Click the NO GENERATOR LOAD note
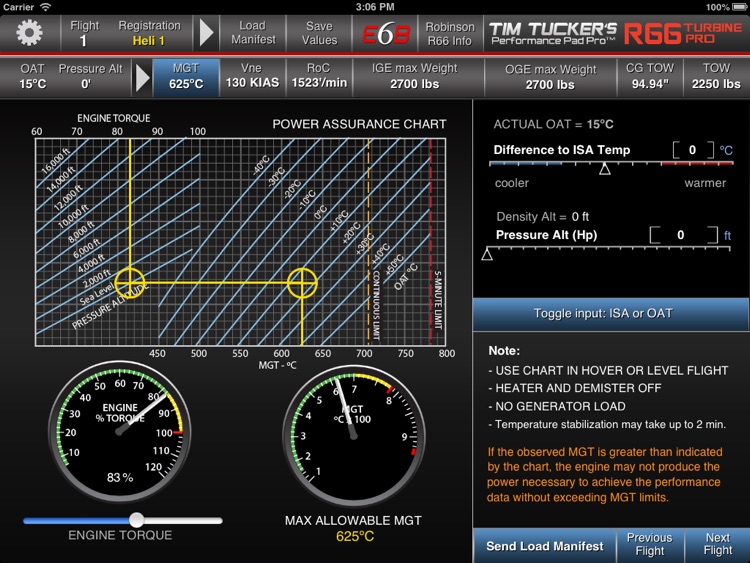The width and height of the screenshot is (750, 563). pyautogui.click(x=557, y=407)
